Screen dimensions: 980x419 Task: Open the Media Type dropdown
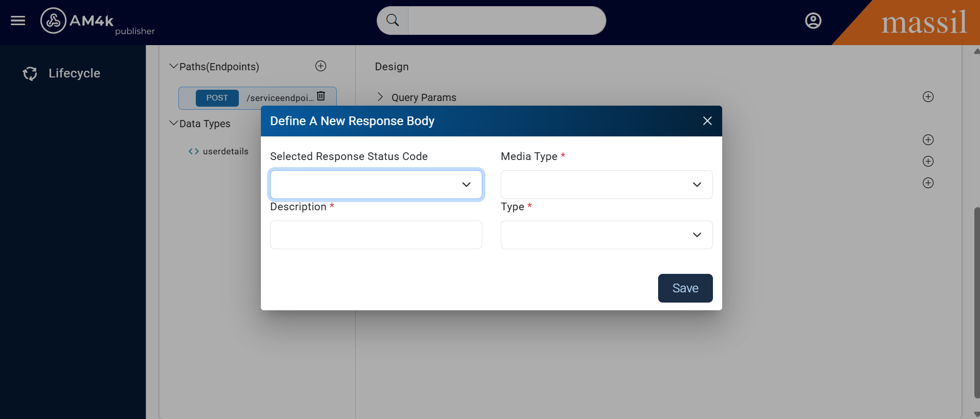pos(606,185)
